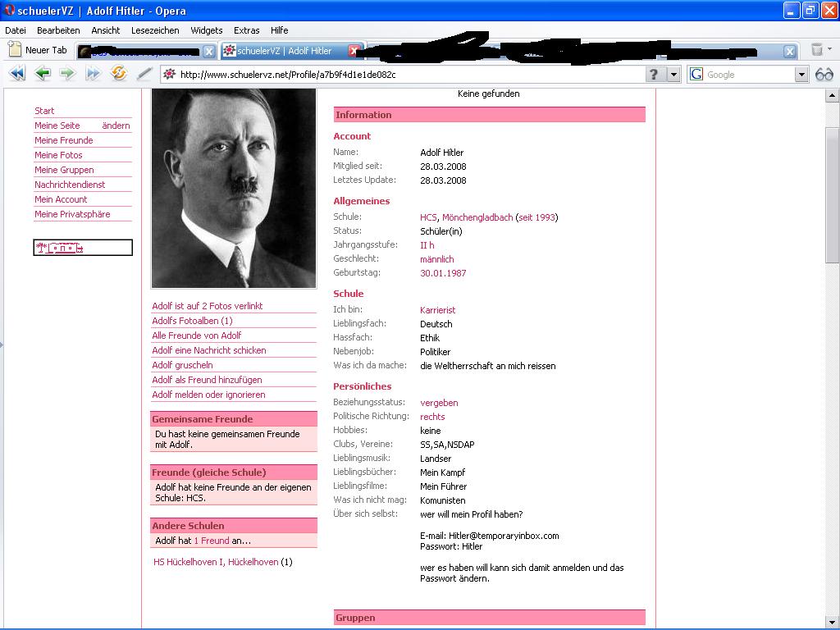Open the Lesezeichen menu
Viewport: 840px width, 630px height.
click(x=155, y=30)
